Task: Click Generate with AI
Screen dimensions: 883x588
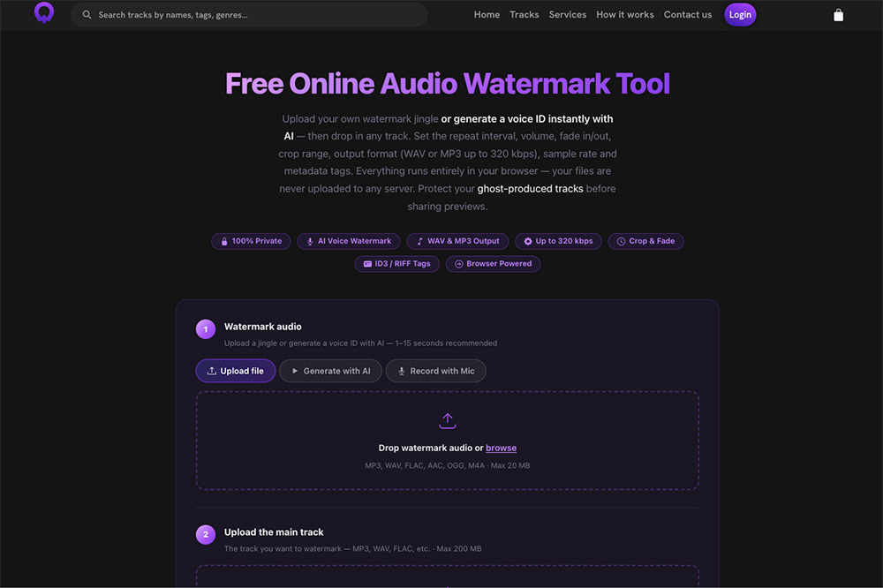Action: (x=330, y=371)
